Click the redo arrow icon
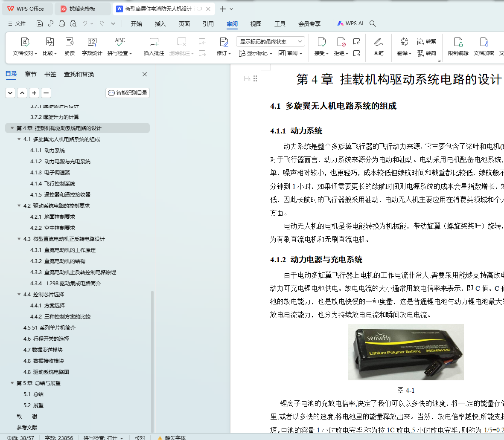 [102, 23]
